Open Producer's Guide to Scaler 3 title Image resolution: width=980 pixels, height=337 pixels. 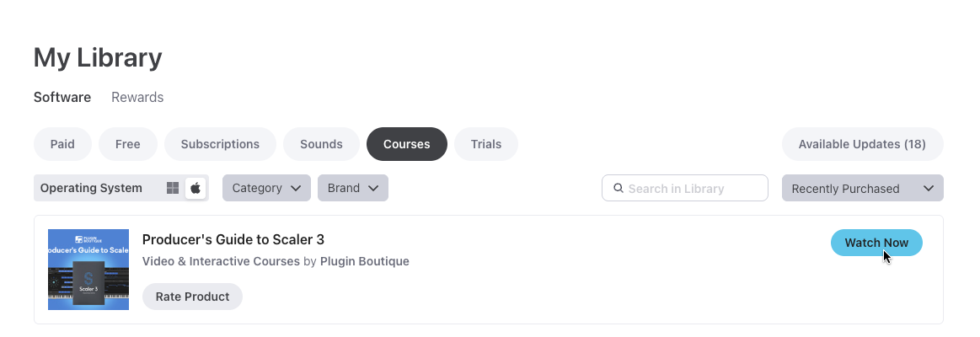pyautogui.click(x=233, y=239)
